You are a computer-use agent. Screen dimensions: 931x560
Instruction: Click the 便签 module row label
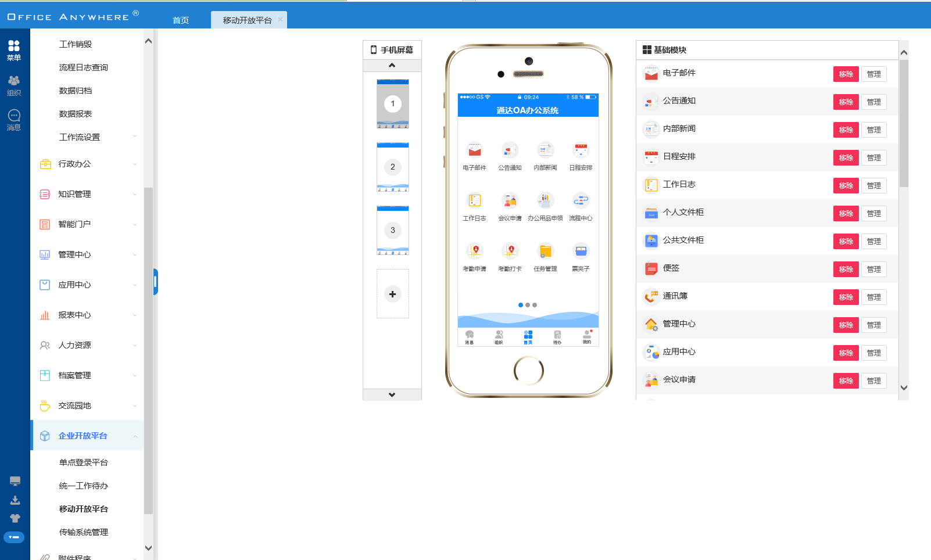[x=671, y=268]
